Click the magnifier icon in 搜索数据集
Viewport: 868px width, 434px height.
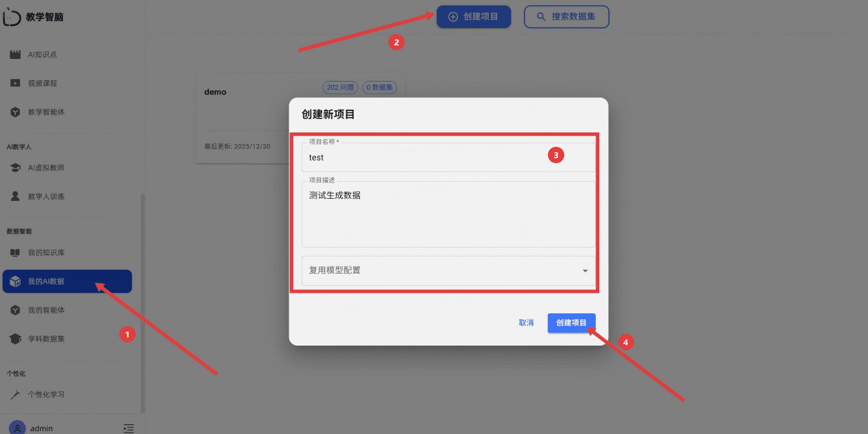542,16
